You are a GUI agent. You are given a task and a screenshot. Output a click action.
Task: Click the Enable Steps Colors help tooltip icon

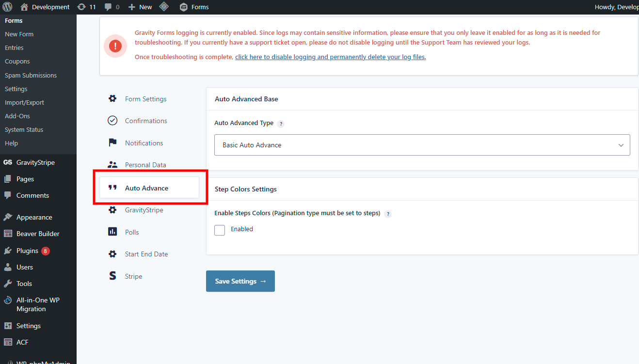tap(388, 214)
